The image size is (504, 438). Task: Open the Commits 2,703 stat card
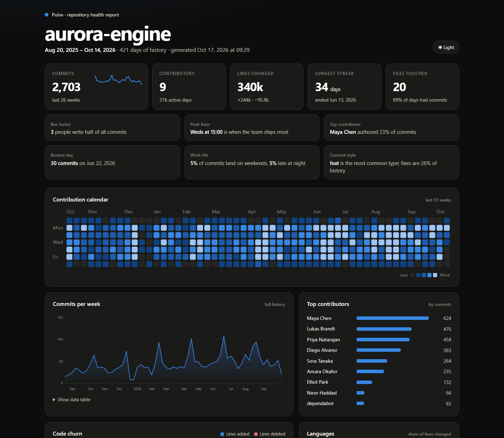click(x=96, y=87)
